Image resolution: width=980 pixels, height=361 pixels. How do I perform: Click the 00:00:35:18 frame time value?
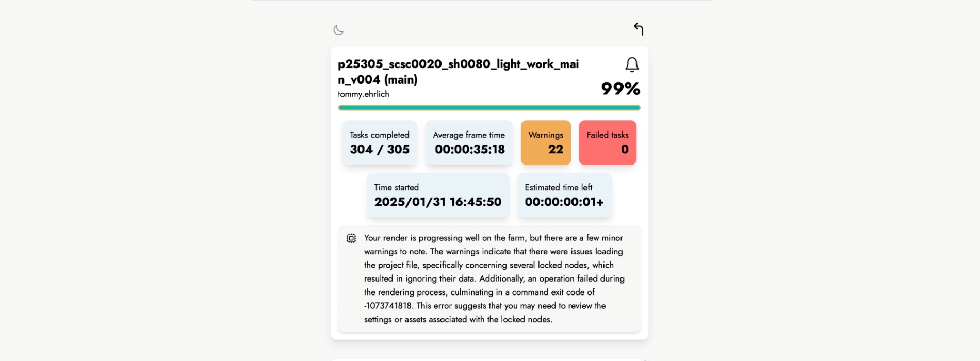(x=469, y=150)
